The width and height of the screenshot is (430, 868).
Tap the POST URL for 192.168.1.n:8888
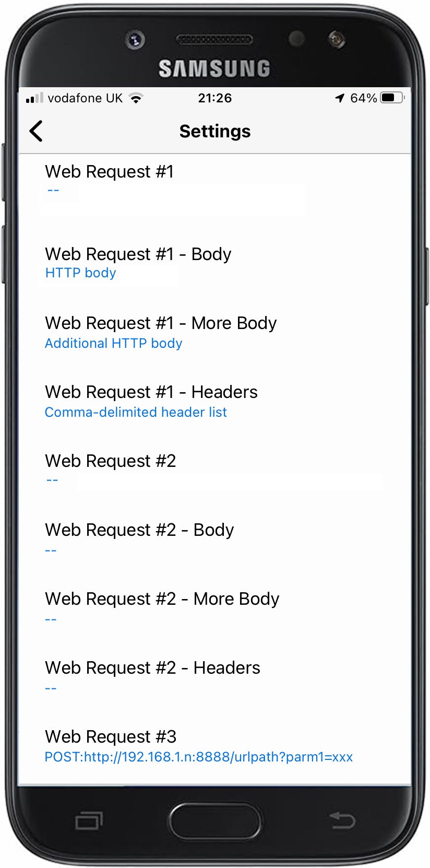[x=198, y=757]
